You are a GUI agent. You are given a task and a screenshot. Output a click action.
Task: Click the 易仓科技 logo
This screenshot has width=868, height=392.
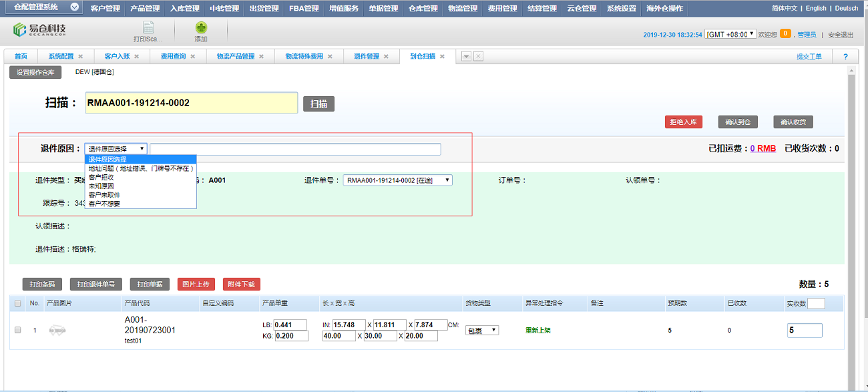[x=40, y=31]
